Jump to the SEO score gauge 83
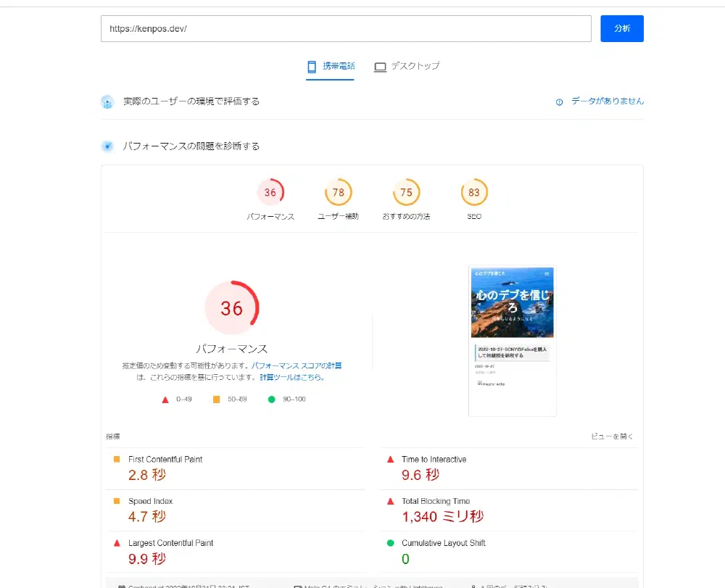This screenshot has height=588, width=725. [474, 192]
